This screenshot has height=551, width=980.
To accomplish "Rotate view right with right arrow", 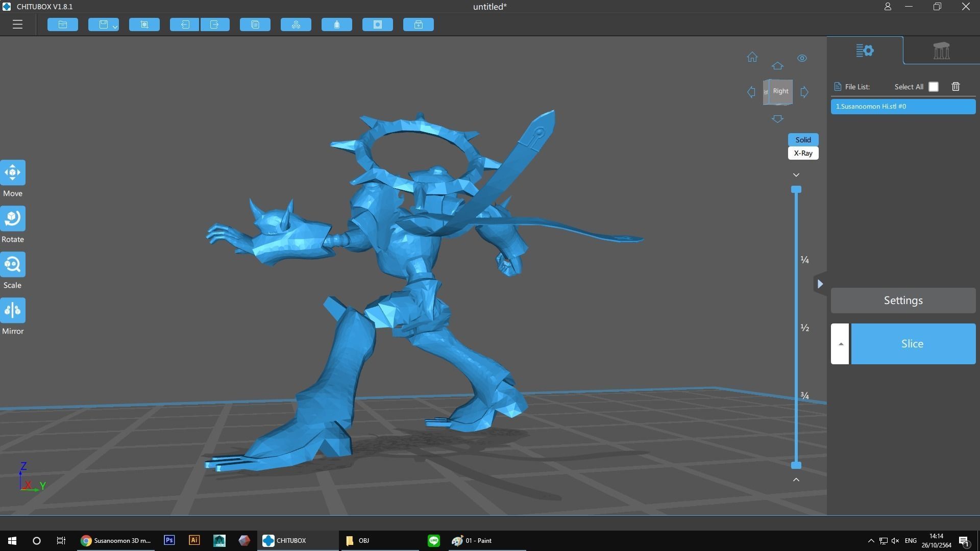I will pos(804,92).
